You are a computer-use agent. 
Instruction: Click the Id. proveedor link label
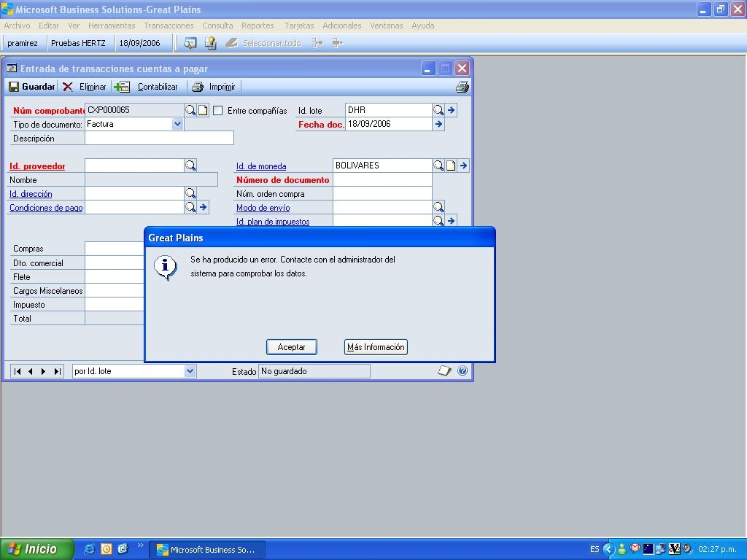(x=37, y=166)
